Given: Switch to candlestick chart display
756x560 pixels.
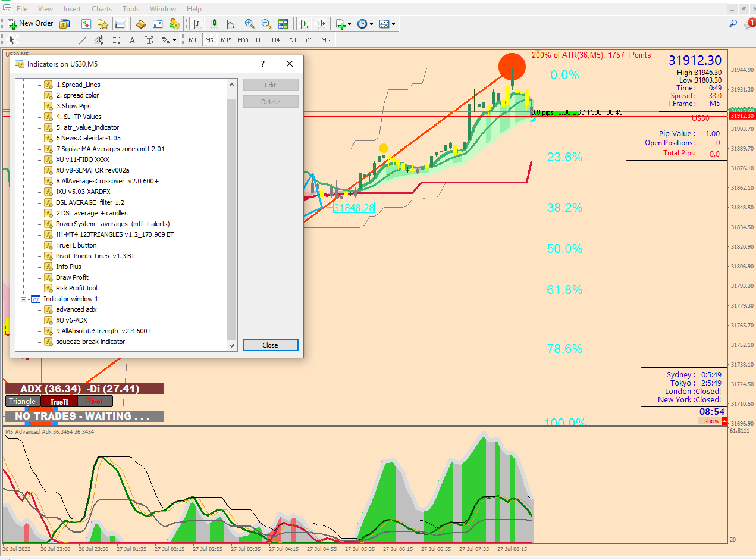Looking at the screenshot, I should click(214, 24).
